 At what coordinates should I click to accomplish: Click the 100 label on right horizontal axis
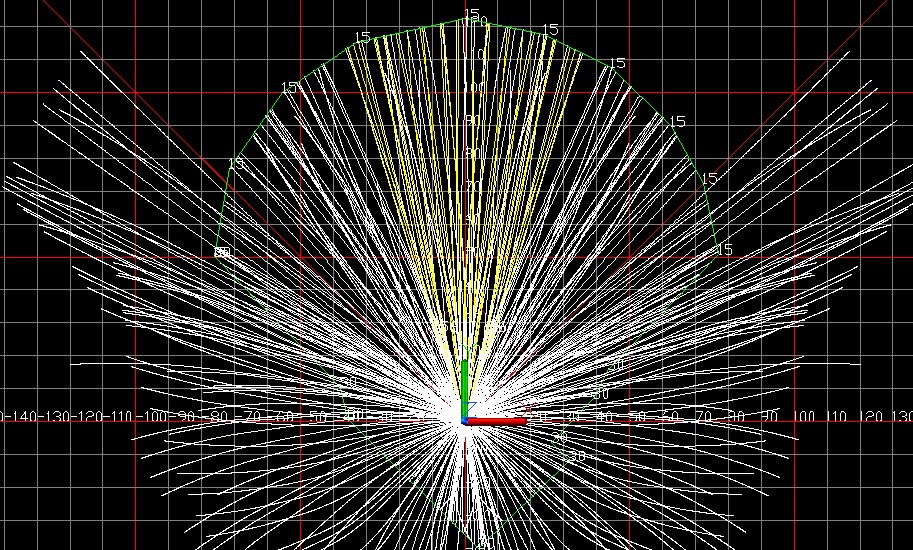click(x=803, y=416)
